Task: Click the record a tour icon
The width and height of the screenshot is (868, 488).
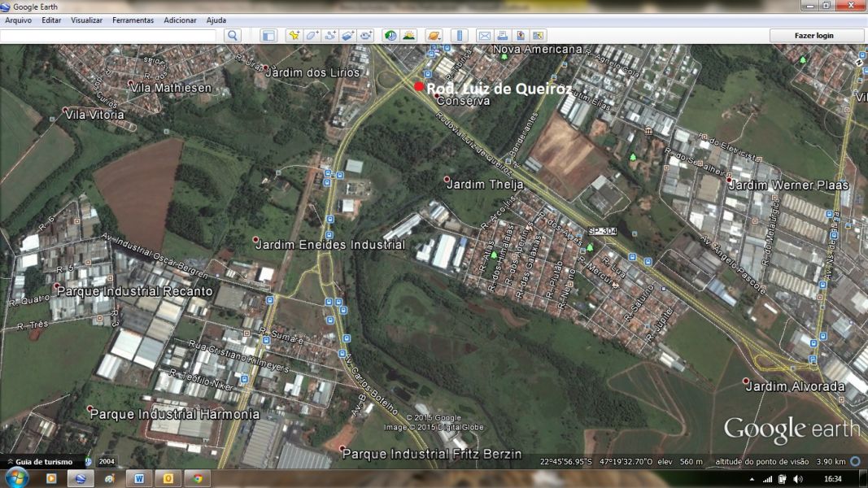Action: pos(366,36)
